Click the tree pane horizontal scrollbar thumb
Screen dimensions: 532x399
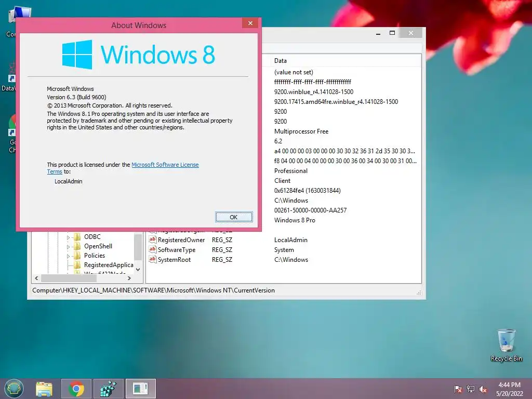click(x=69, y=278)
